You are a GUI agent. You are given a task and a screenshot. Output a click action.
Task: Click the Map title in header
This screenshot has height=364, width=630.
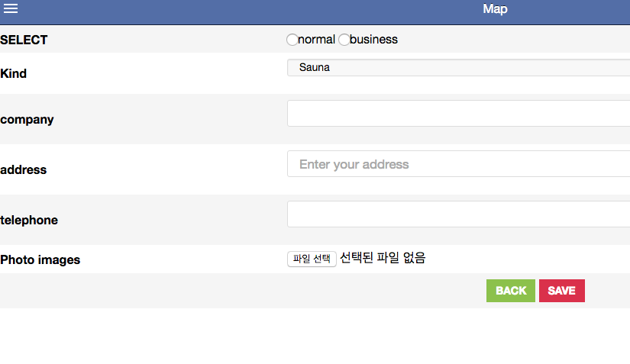(x=495, y=9)
